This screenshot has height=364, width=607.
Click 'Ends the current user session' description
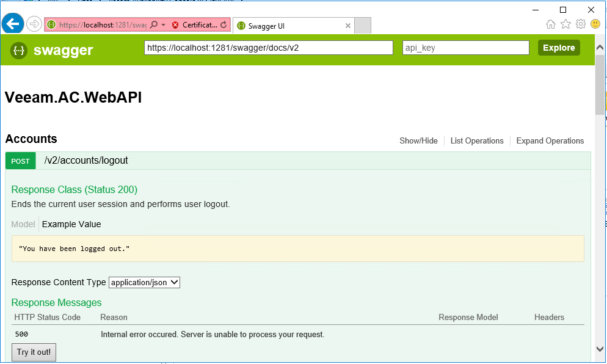pos(120,204)
